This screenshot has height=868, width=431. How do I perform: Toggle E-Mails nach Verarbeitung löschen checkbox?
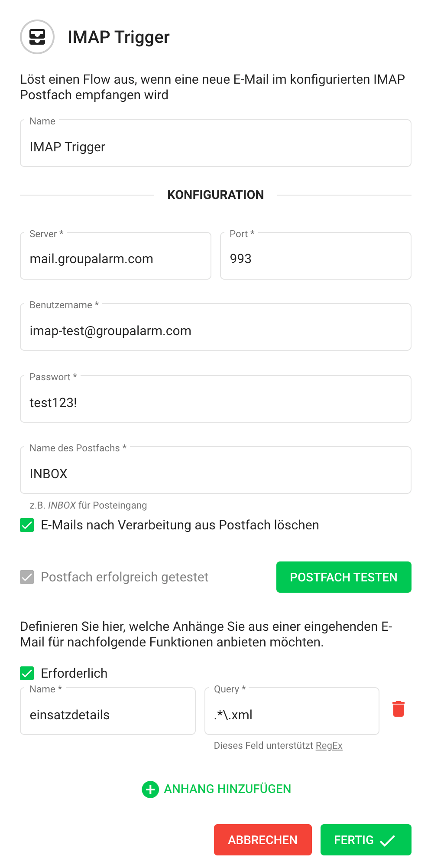[x=27, y=525]
